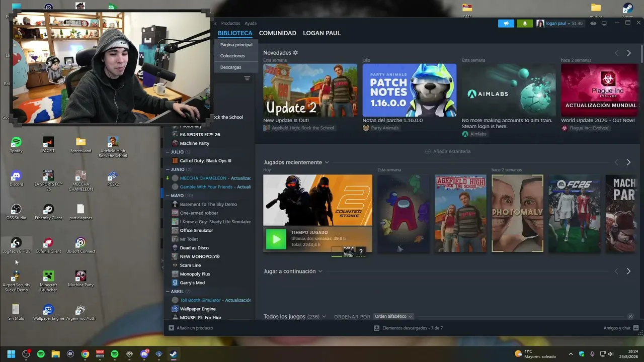644x362 pixels.
Task: Select Colecciones in library submenu
Action: pos(232,56)
